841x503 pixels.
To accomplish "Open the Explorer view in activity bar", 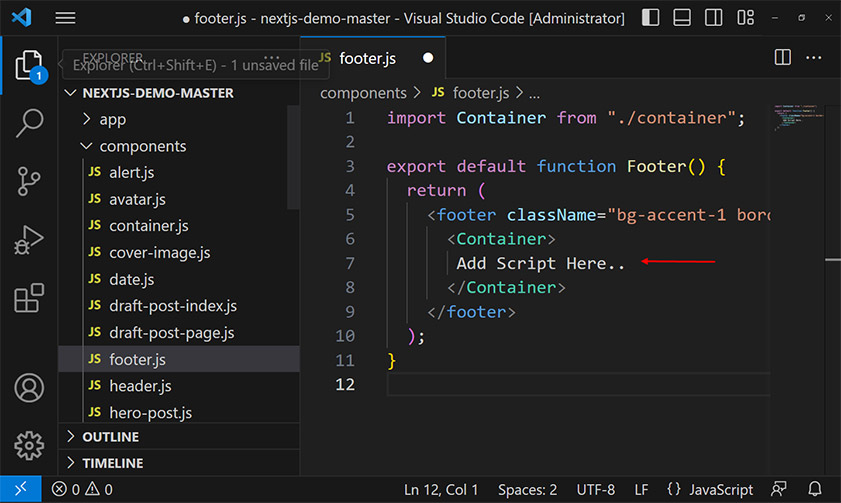I will [29, 65].
